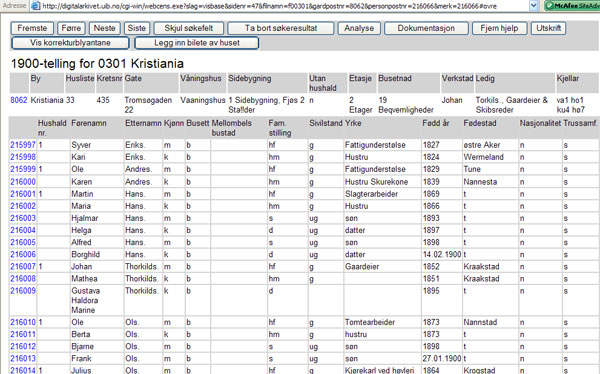The width and height of the screenshot is (600, 374).
Task: Click the name Mathea
Action: [84, 279]
